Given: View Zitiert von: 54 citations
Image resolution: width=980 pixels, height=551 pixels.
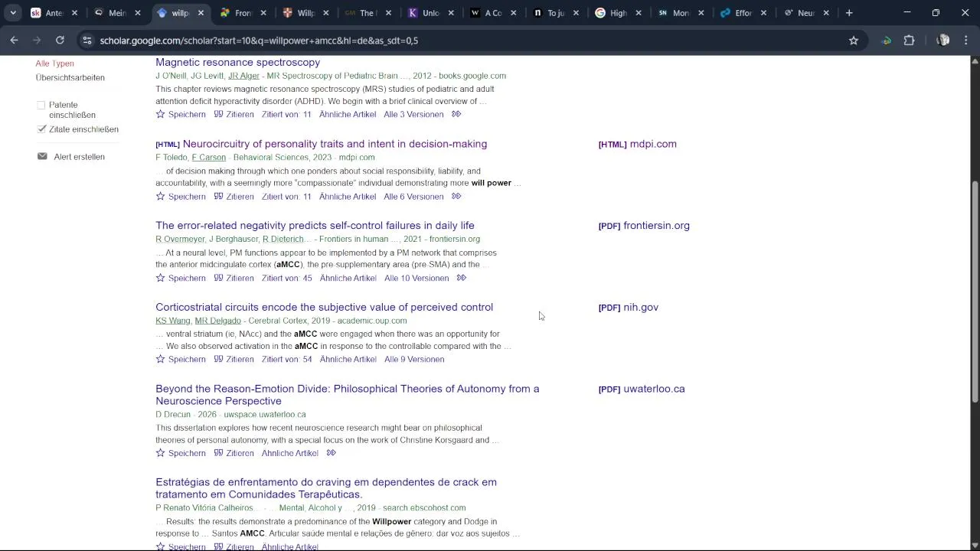Looking at the screenshot, I should 286,359.
